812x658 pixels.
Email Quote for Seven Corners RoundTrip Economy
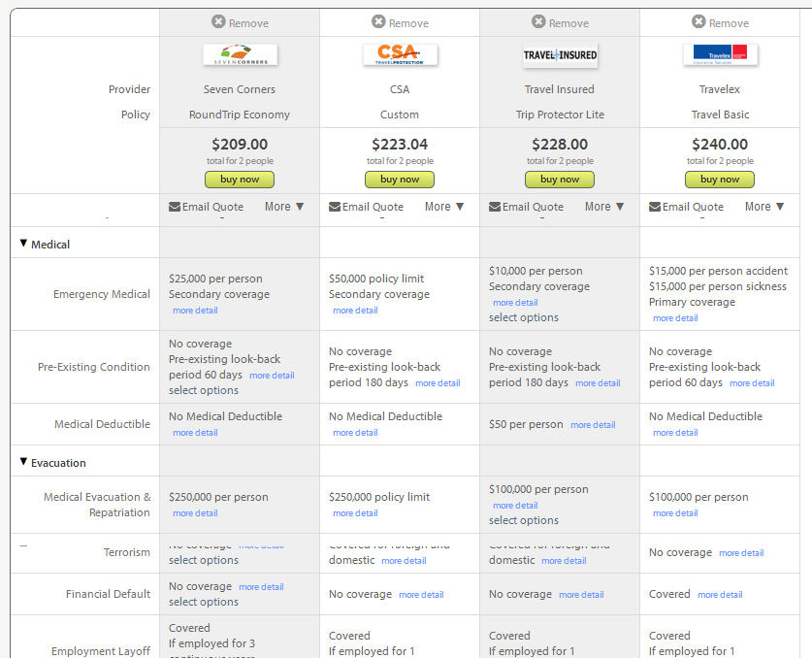click(x=212, y=208)
